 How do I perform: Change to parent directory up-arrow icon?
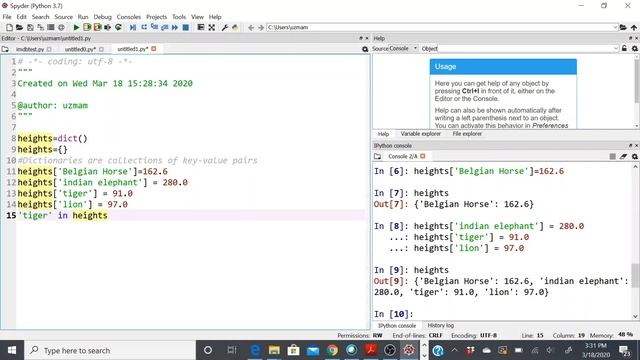[x=634, y=27]
